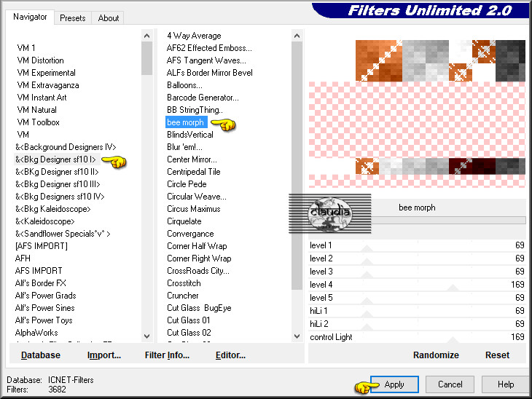Open Help
Image resolution: width=532 pixels, height=399 pixels.
point(506,384)
